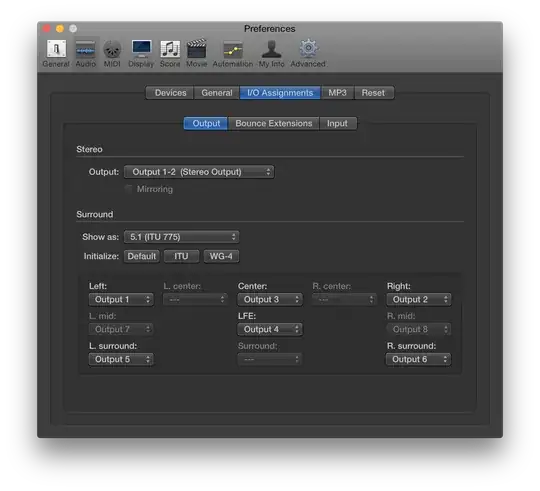Click the Surround section heading
Screen dimensions: 540x491
click(95, 215)
